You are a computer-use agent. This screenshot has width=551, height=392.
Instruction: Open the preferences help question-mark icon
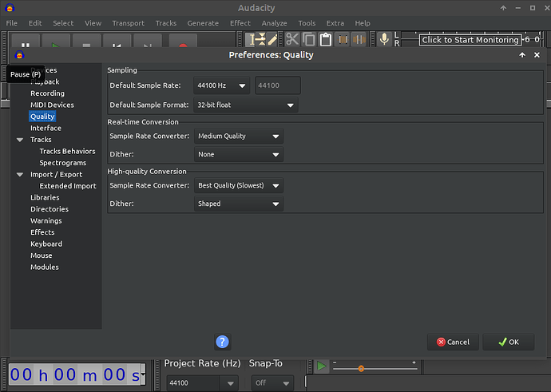pyautogui.click(x=223, y=342)
